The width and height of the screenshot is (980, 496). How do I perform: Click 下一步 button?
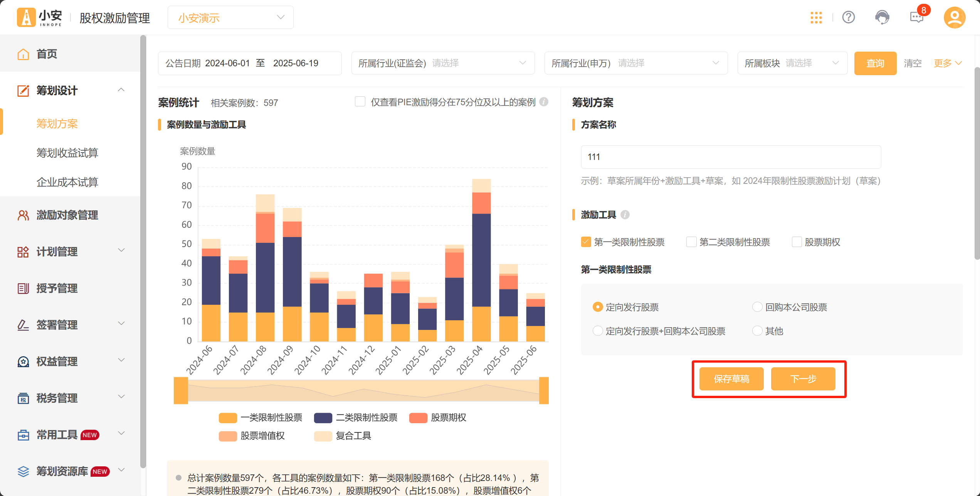coord(803,379)
